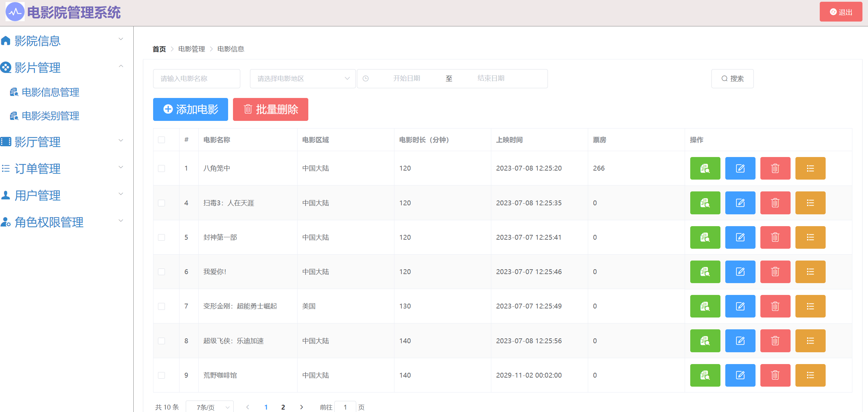Click the magnifier icon in the 搜索 button
The width and height of the screenshot is (868, 412).
pyautogui.click(x=724, y=79)
